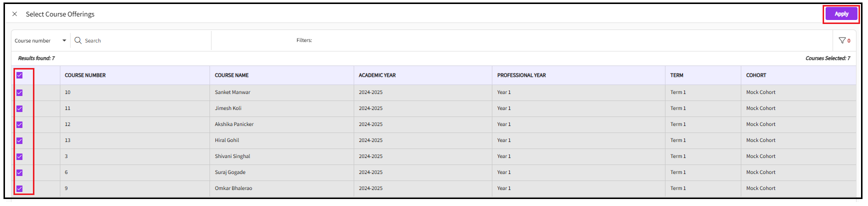Click Mock Cohort link for course 11

point(761,108)
